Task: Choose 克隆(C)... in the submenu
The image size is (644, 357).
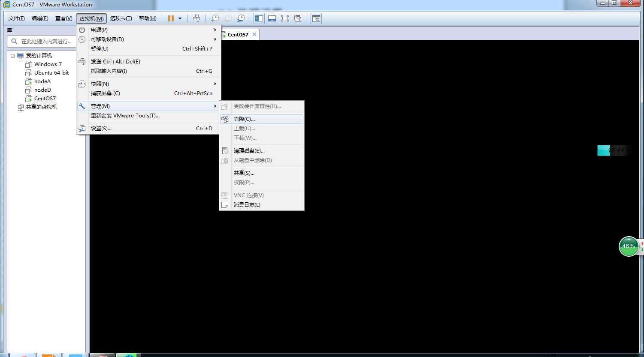Action: [x=262, y=119]
